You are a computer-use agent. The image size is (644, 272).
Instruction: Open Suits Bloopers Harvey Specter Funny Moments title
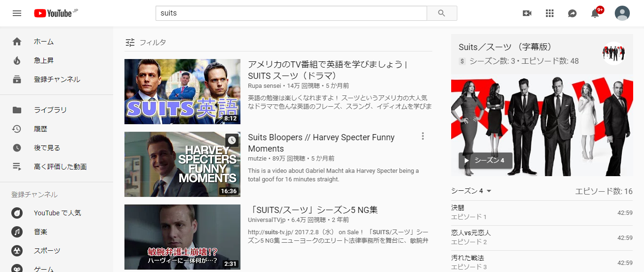321,143
